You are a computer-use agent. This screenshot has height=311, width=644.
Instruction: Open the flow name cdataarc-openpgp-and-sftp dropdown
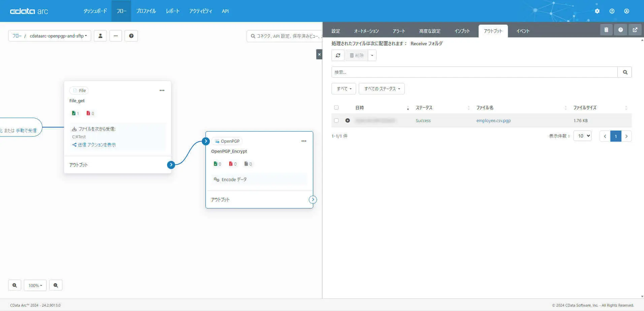tap(58, 36)
